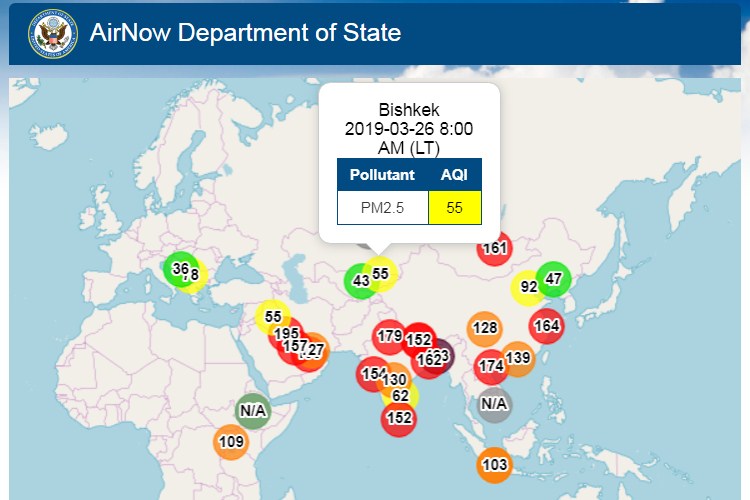Click the green 36 marker in Europe
Screen dimensions: 750x500
(179, 268)
